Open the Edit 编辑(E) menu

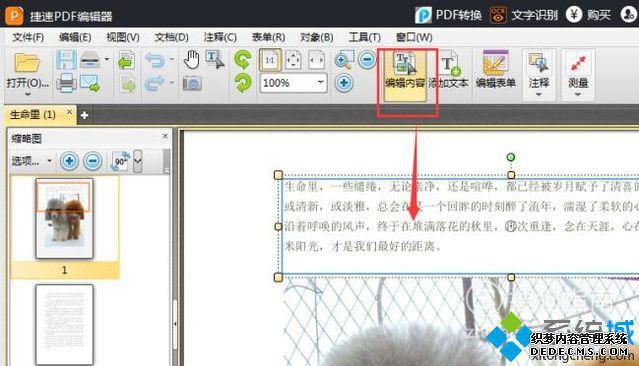point(75,37)
